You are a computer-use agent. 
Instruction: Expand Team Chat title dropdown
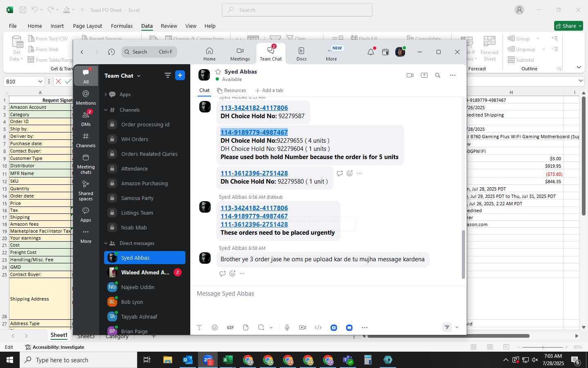tap(139, 76)
